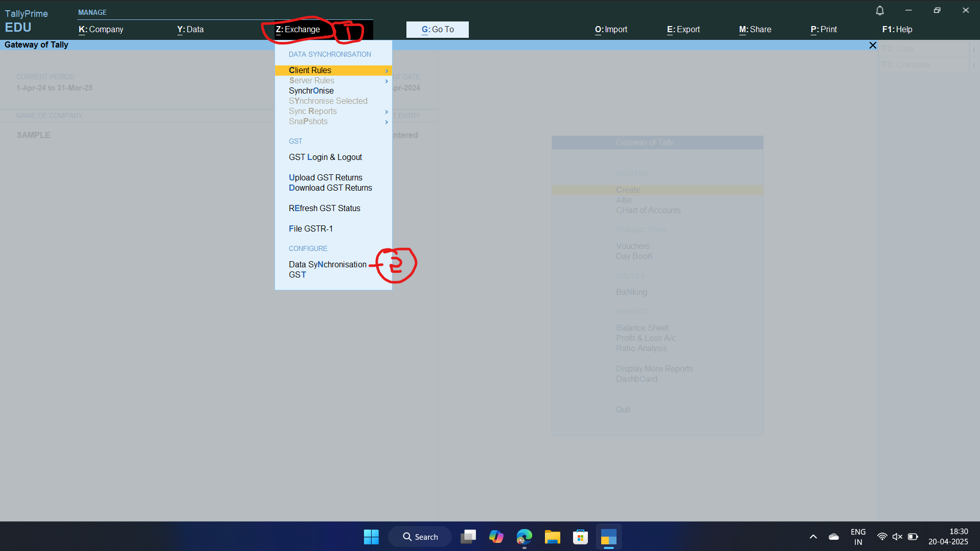Open the K: Company menu
Viewport: 980px width, 551px height.
[101, 30]
